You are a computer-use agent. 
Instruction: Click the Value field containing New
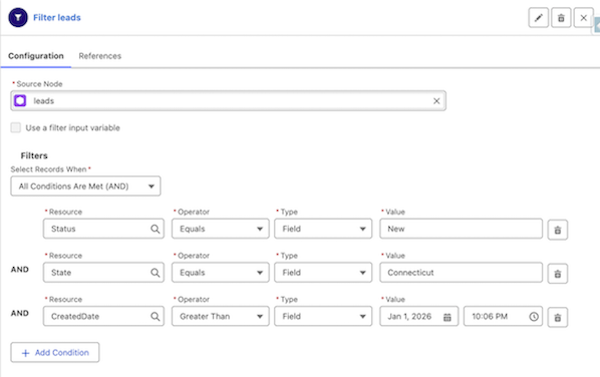461,229
